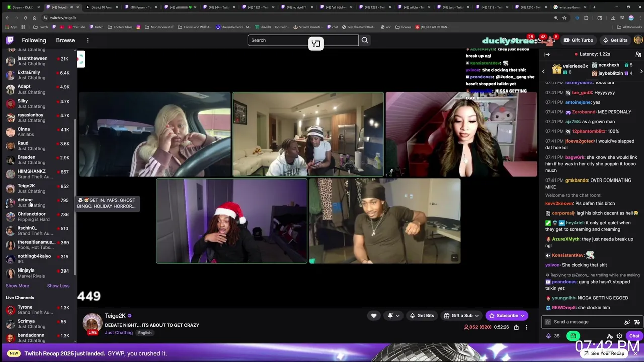Open Scrimya under Live Channels

coord(38,324)
